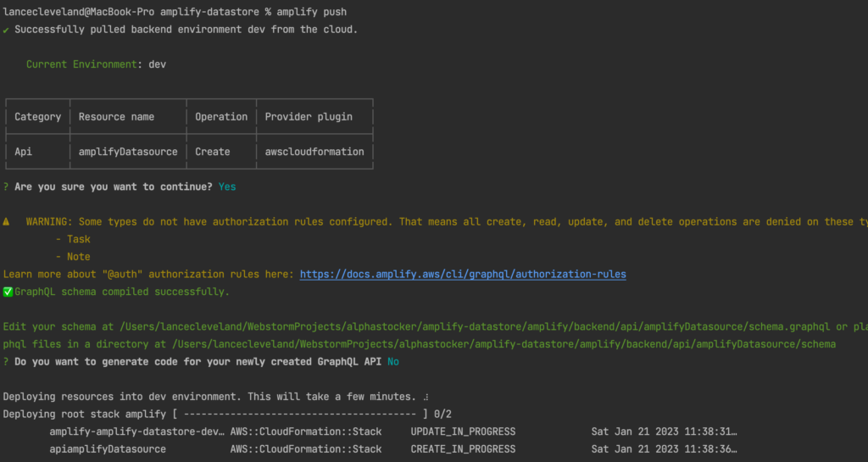868x462 pixels.
Task: Click the No answer for generate code prompt
Action: (392, 362)
